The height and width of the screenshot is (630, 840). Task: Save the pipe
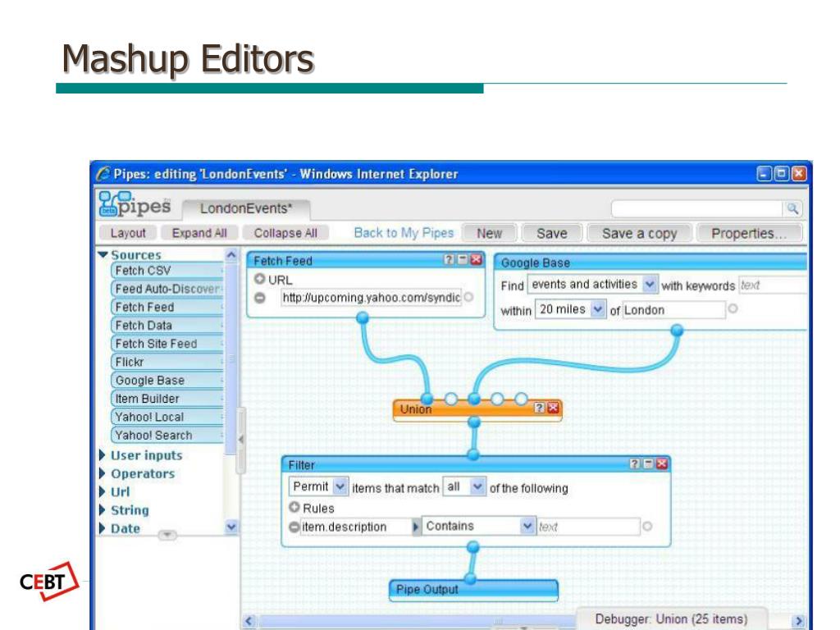552,233
